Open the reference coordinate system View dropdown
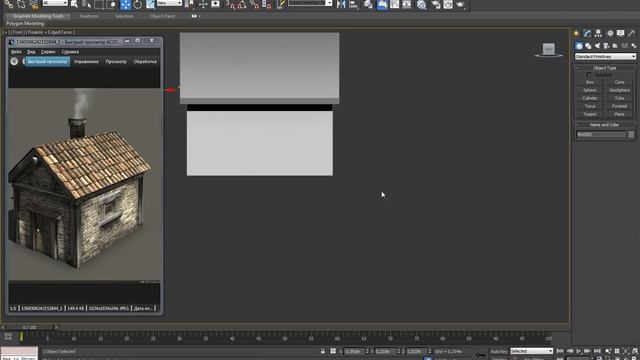The height and width of the screenshot is (360, 640). [169, 3]
